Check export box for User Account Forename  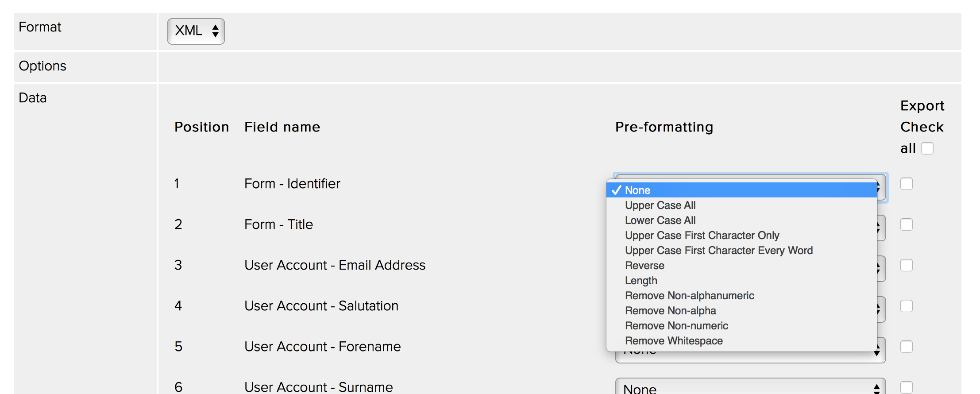tap(906, 347)
